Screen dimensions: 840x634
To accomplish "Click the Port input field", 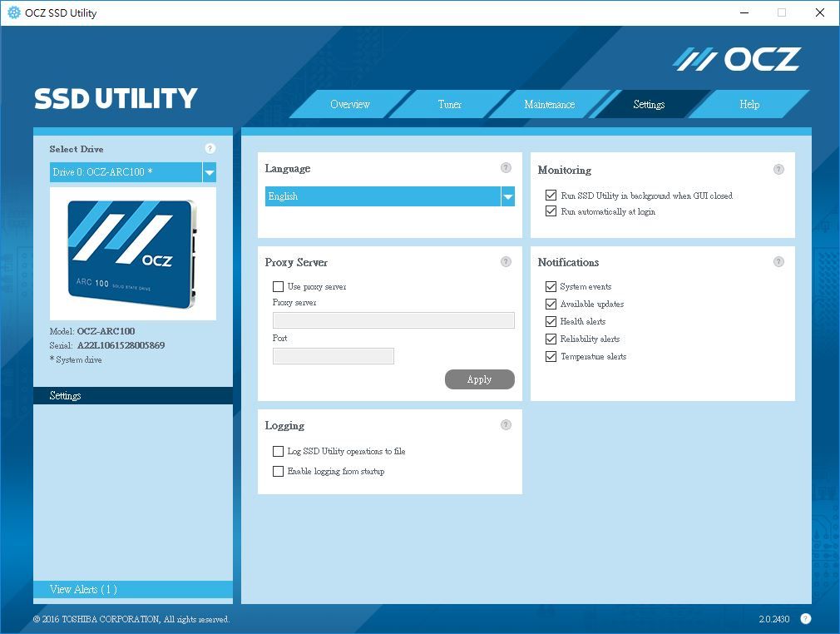I will [334, 356].
